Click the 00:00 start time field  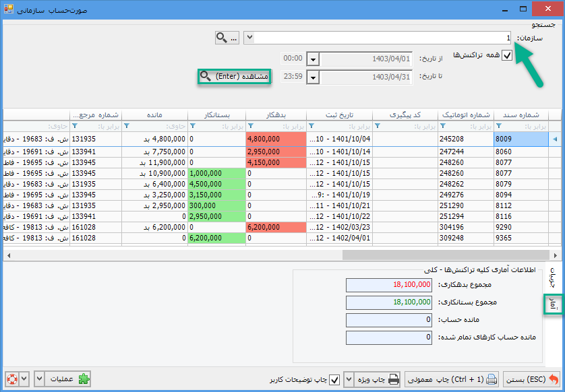click(x=293, y=59)
